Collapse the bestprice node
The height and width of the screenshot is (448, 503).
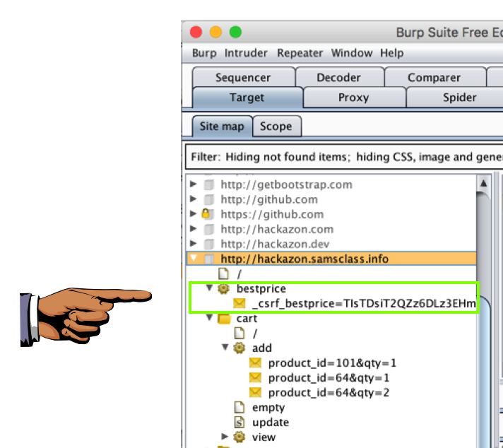(209, 288)
